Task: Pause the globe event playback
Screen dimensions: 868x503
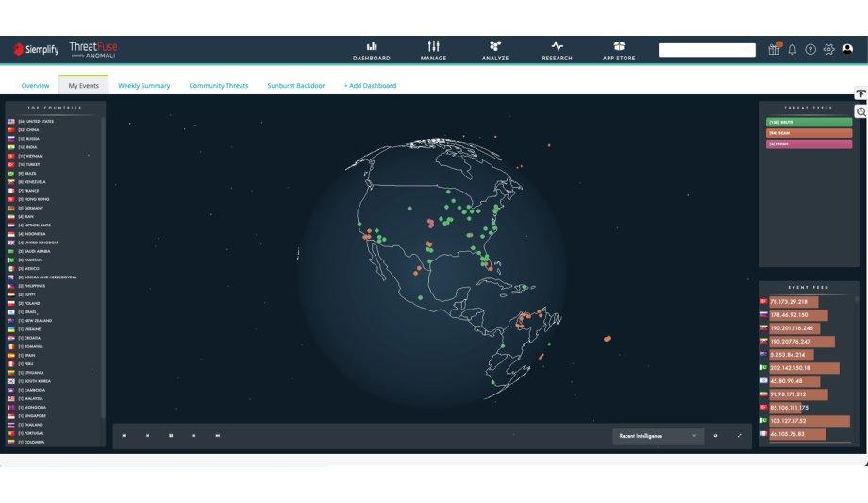Action: click(171, 436)
